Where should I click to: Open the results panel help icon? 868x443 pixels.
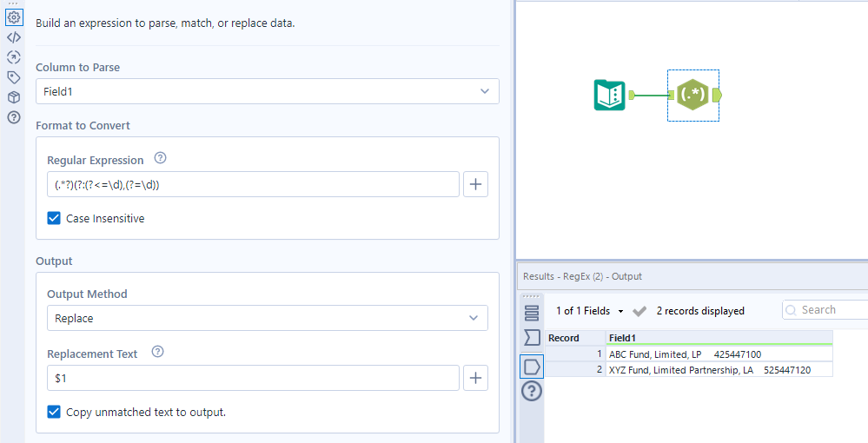[x=532, y=391]
